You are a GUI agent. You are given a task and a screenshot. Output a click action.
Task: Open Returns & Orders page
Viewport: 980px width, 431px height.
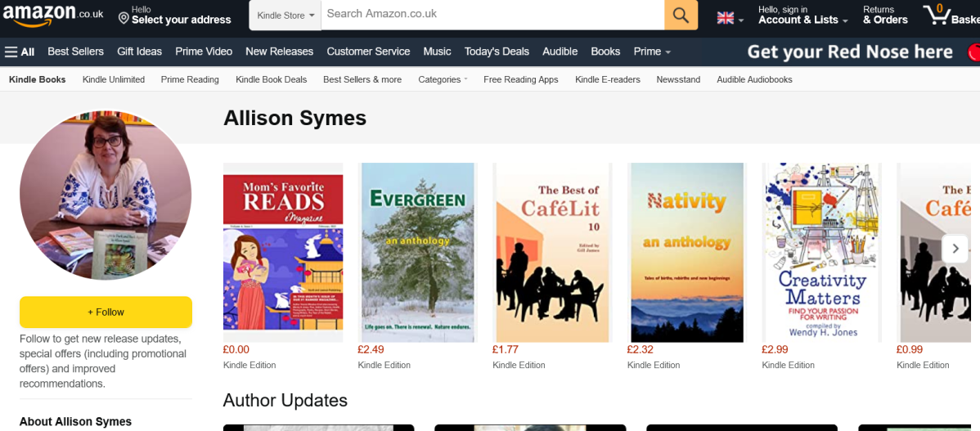[x=885, y=15]
